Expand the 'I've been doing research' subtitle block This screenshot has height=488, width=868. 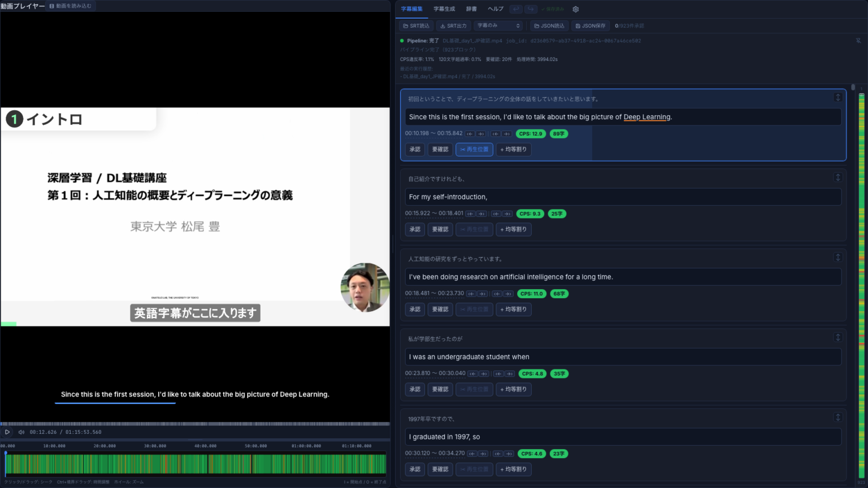pos(838,257)
